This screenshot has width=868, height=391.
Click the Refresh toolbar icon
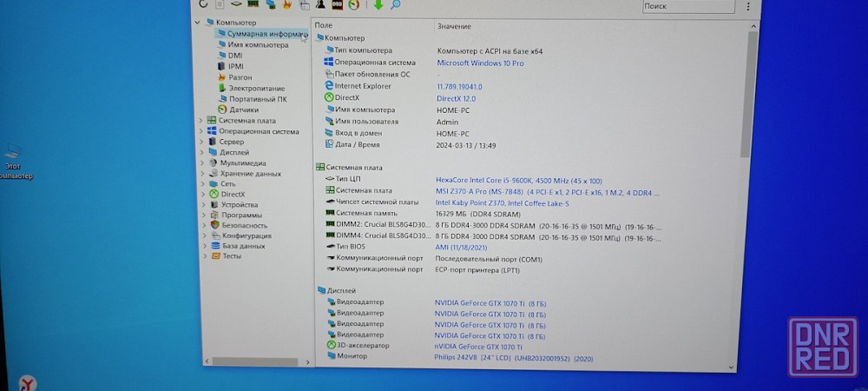point(203,3)
